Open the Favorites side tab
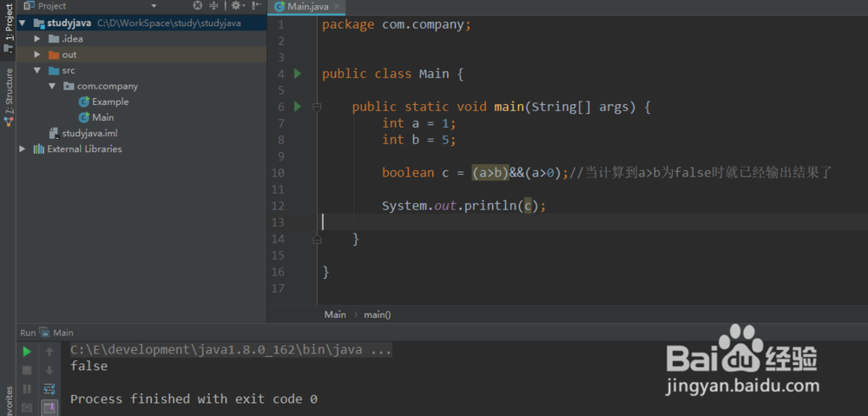The width and height of the screenshot is (868, 416). point(8,400)
